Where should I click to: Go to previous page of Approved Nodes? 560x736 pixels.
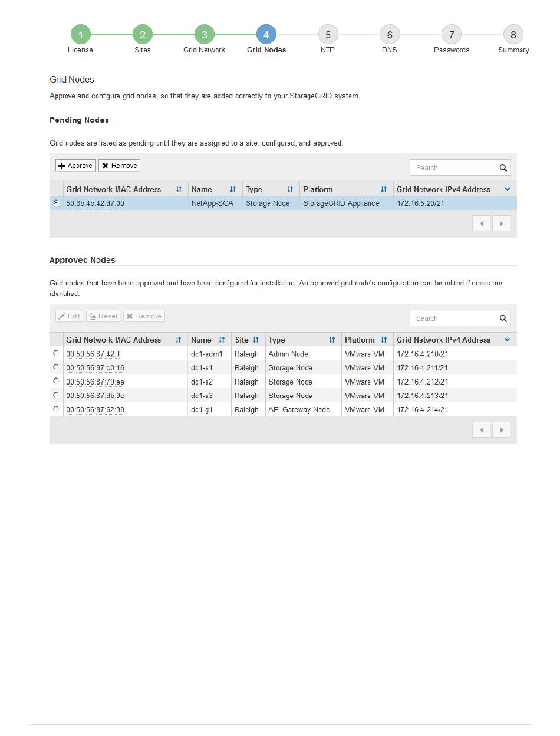(482, 430)
